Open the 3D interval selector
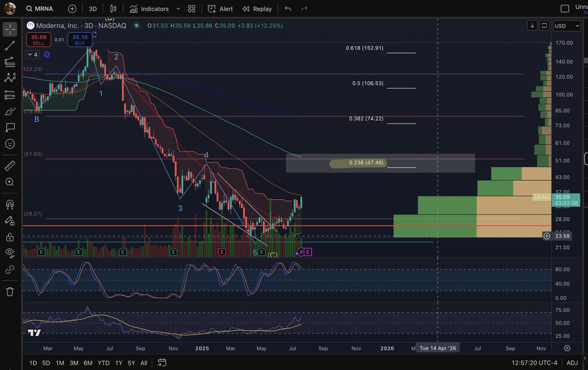Image resolution: width=588 pixels, height=370 pixels. [93, 9]
